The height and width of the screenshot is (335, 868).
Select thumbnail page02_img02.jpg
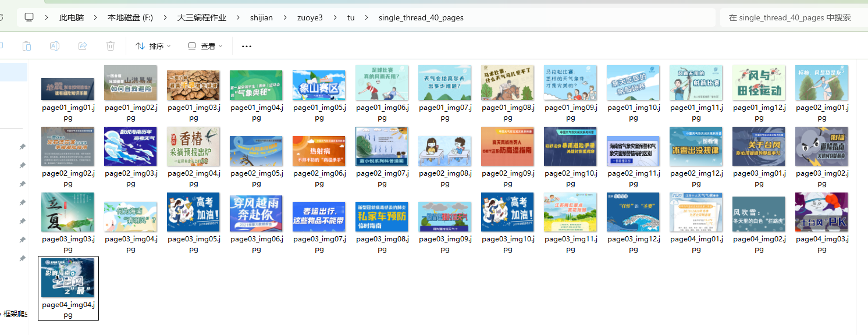[67, 146]
